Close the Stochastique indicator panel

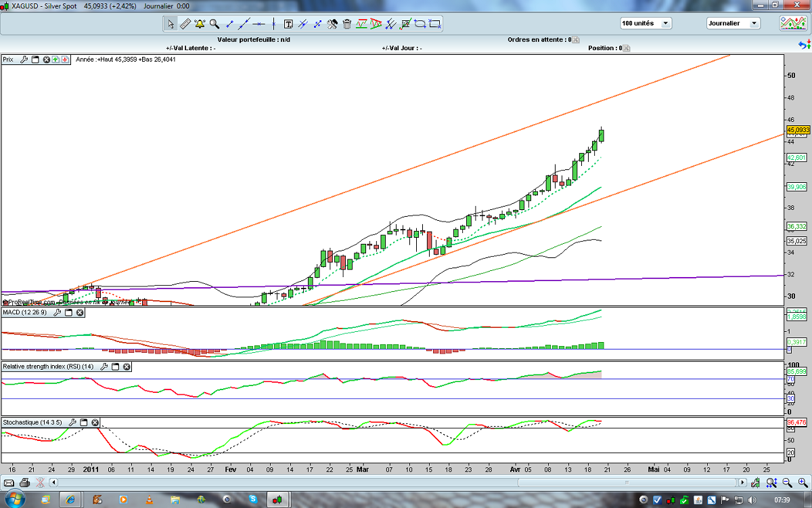pos(95,422)
